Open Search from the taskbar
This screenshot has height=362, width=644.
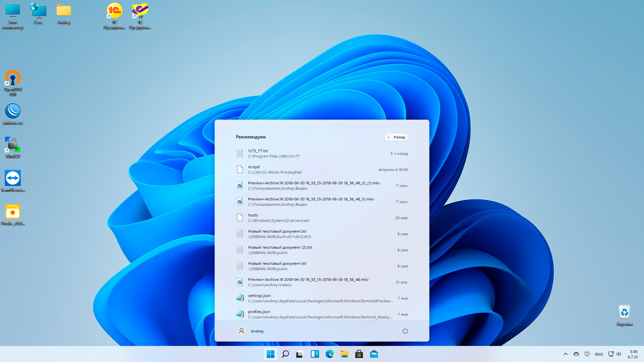[285, 354]
